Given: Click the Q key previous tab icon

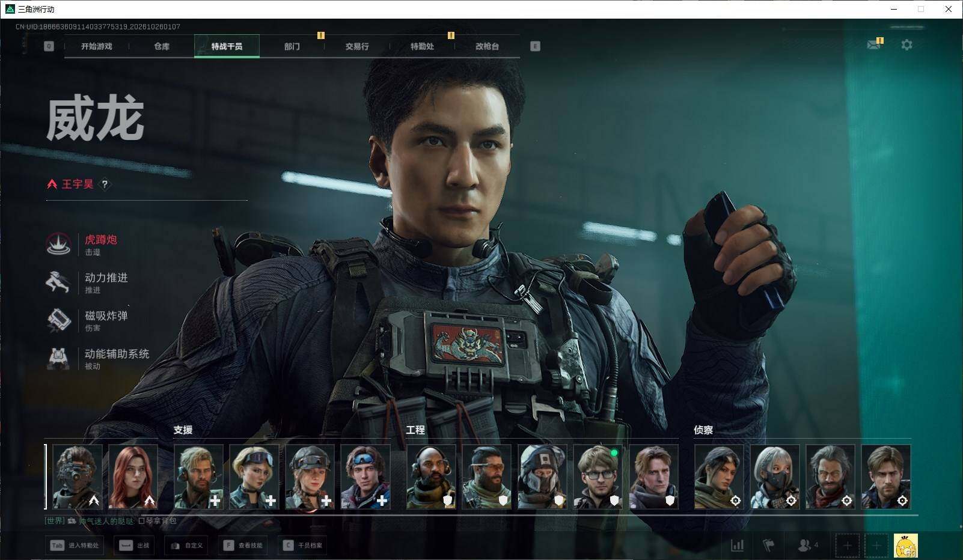Looking at the screenshot, I should tap(49, 46).
